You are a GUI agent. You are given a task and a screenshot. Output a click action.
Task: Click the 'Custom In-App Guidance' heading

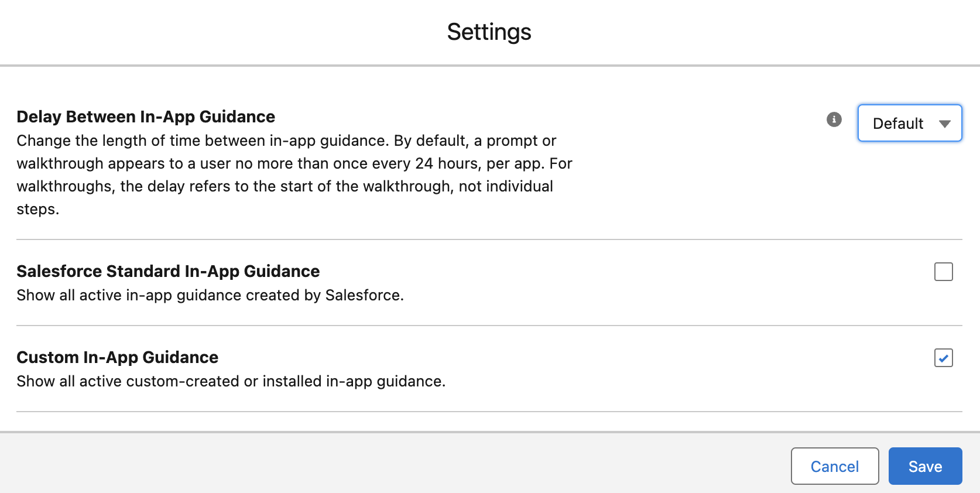click(x=117, y=357)
